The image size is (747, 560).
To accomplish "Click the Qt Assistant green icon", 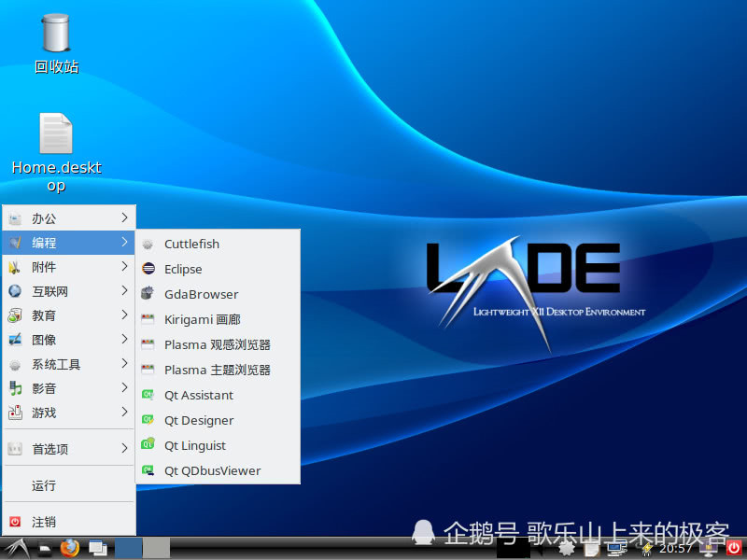I will tap(148, 394).
